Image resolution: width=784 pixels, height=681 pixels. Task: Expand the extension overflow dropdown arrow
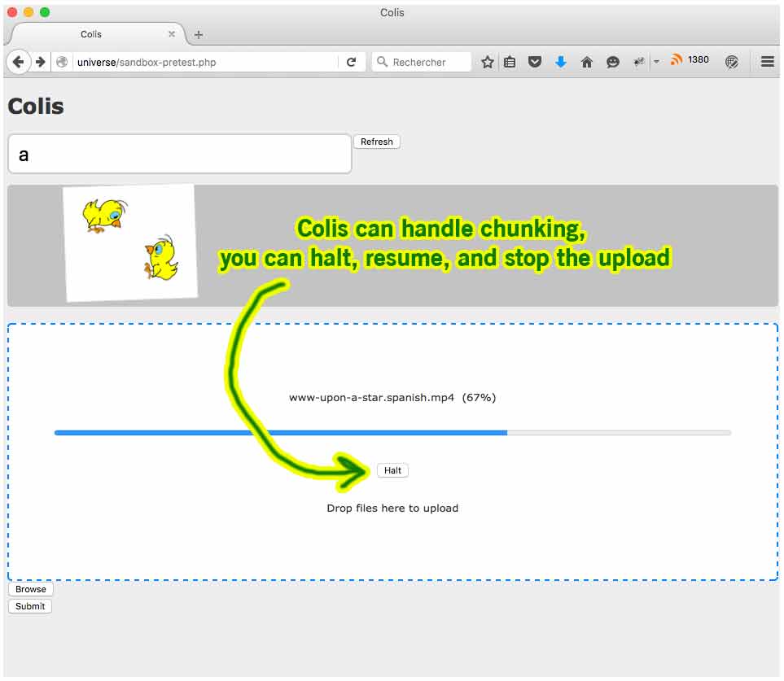(x=657, y=61)
